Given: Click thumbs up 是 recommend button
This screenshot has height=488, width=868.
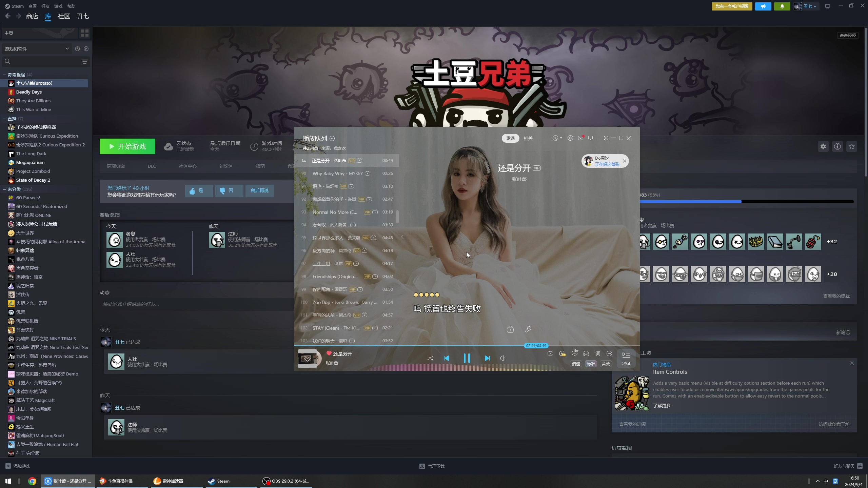Looking at the screenshot, I should point(199,191).
